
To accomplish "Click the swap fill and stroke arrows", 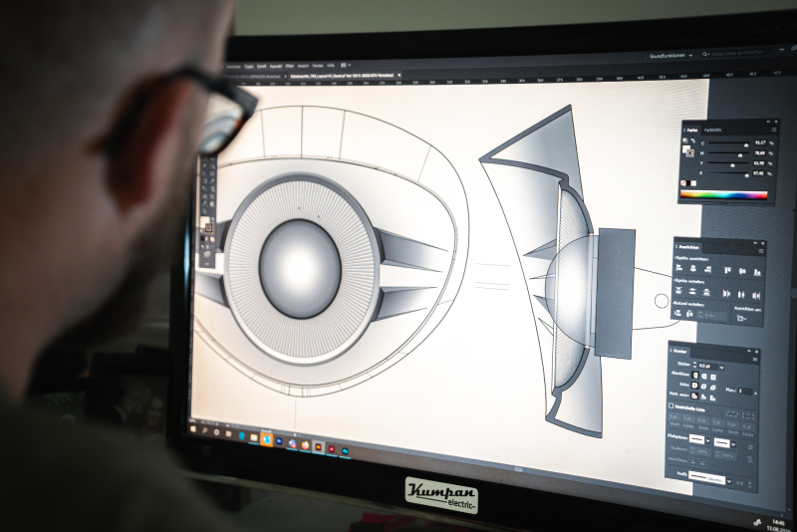I will (x=692, y=140).
